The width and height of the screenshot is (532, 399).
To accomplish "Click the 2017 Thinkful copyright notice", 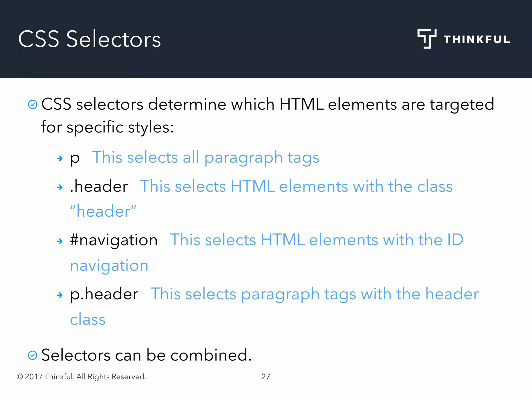I will tap(82, 376).
